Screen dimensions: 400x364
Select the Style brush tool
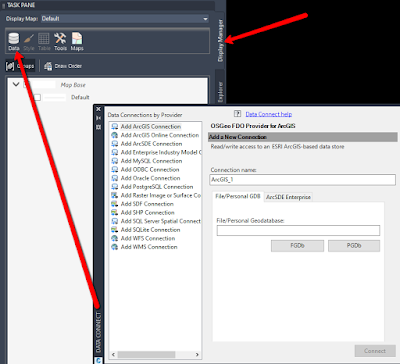[29, 42]
